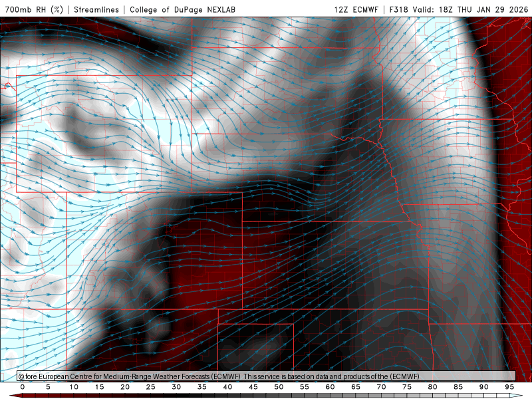Select the "50" legend tick label
Screen dimensions: 532x399
coord(279,387)
